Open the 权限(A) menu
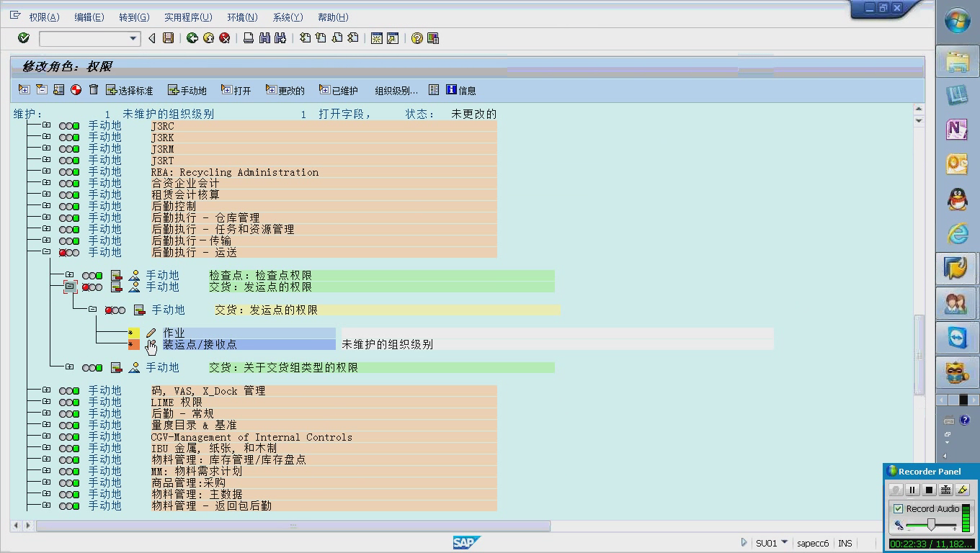The height and width of the screenshot is (553, 980). click(44, 17)
